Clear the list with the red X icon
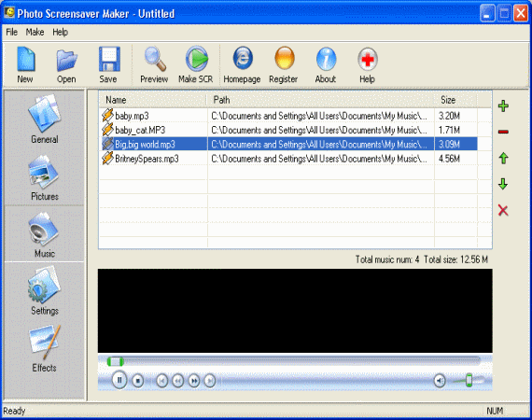This screenshot has width=532, height=420. (x=503, y=210)
